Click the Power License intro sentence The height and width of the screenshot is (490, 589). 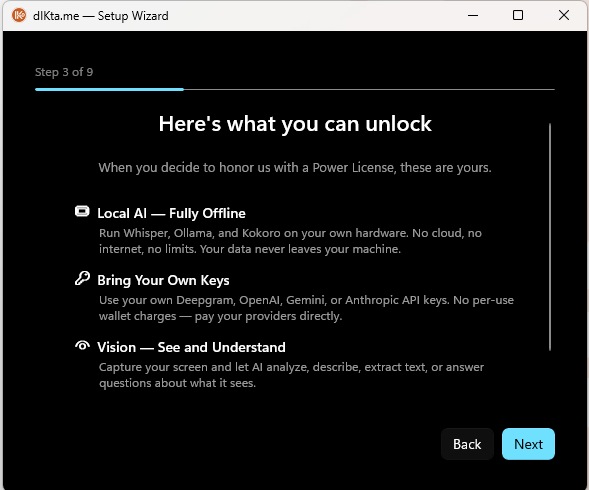[295, 168]
